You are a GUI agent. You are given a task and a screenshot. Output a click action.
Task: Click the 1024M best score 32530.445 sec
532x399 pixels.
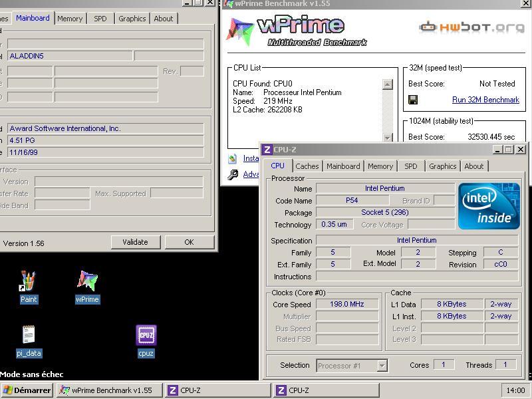[491, 137]
